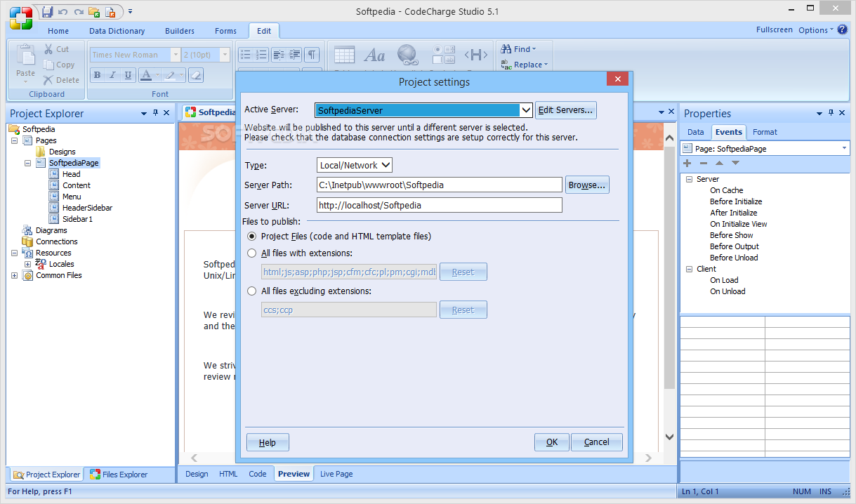The width and height of the screenshot is (856, 504).
Task: Click the Cut scissors button
Action: pyautogui.click(x=56, y=49)
